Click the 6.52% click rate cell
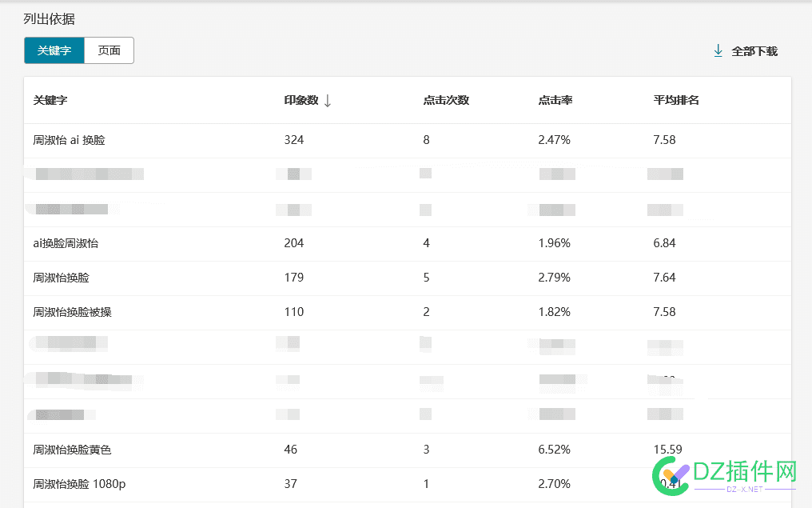This screenshot has width=812, height=508. click(x=554, y=450)
